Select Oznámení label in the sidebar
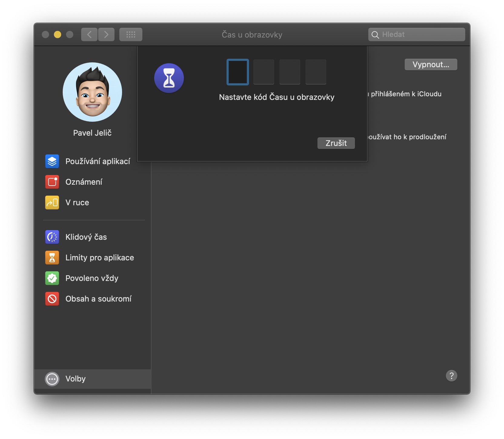 point(84,182)
